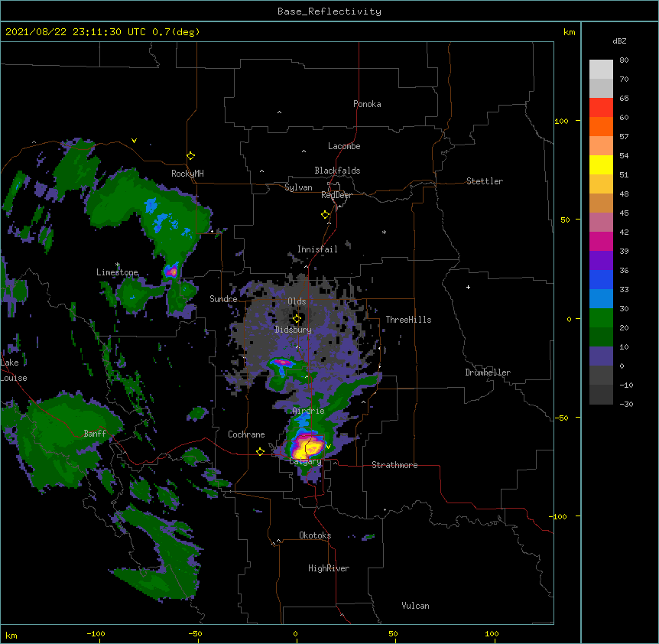
Task: Click the Limestone label
Action: click(117, 272)
